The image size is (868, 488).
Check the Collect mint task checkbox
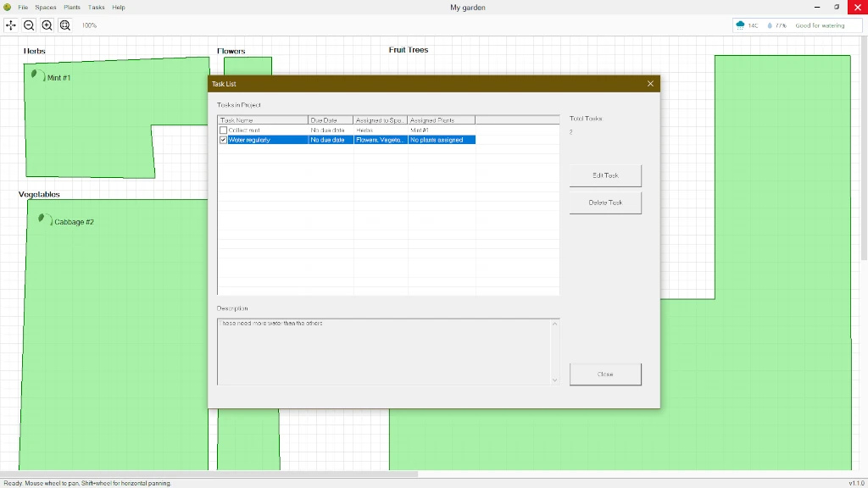(x=223, y=130)
